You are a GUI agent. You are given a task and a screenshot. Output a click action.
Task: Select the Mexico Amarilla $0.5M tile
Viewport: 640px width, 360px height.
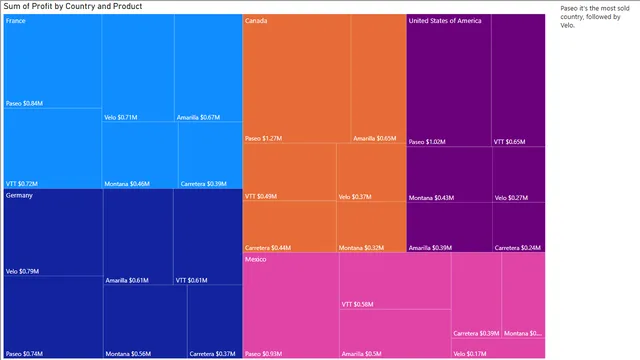pyautogui.click(x=395, y=334)
